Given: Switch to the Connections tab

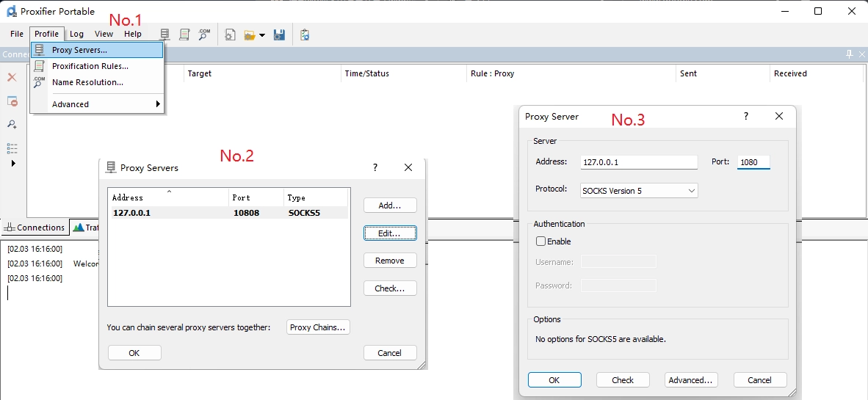Looking at the screenshot, I should 35,228.
